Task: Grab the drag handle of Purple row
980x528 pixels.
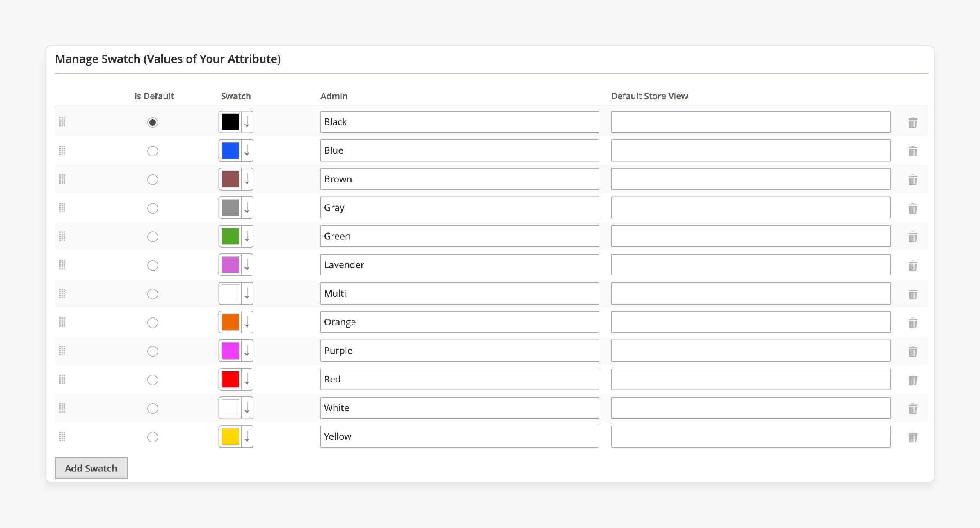Action: pyautogui.click(x=62, y=350)
